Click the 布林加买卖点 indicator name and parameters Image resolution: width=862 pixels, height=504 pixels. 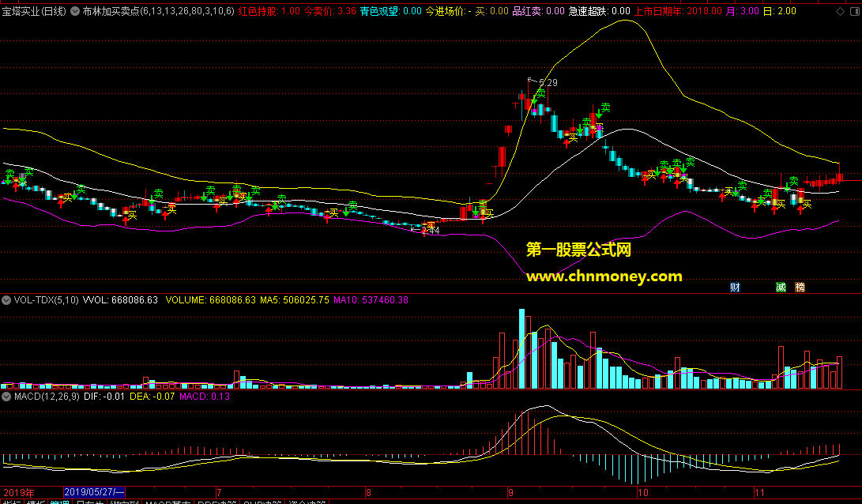point(158,11)
